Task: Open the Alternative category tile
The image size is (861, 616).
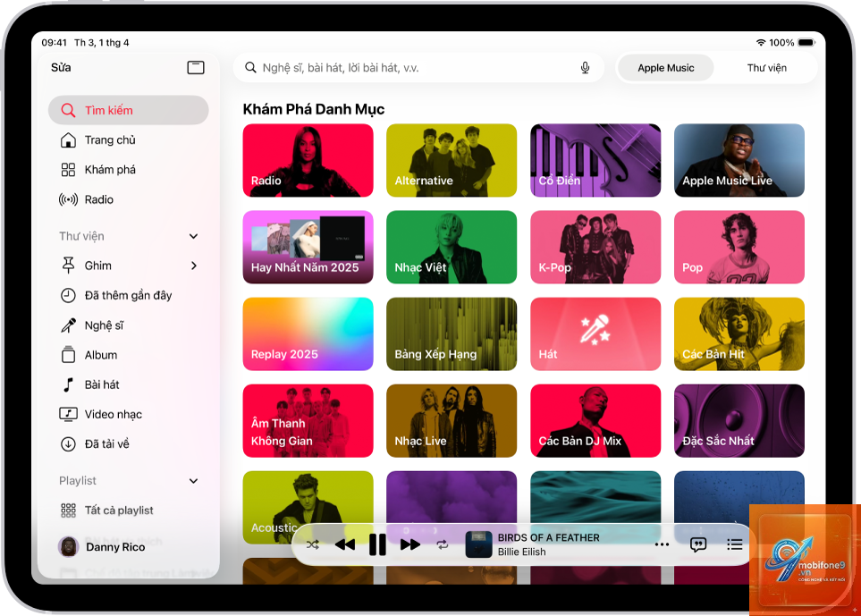Action: click(x=452, y=160)
